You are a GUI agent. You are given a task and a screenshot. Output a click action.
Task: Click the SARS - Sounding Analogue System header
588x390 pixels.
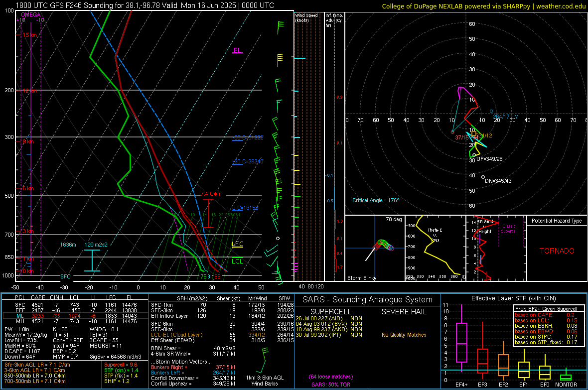368,300
